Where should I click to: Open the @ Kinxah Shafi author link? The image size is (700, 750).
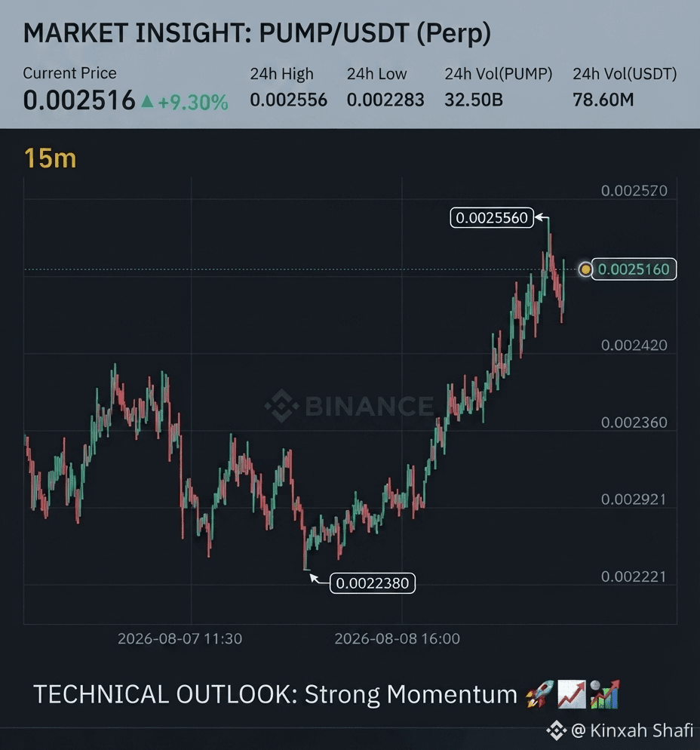pos(631,730)
